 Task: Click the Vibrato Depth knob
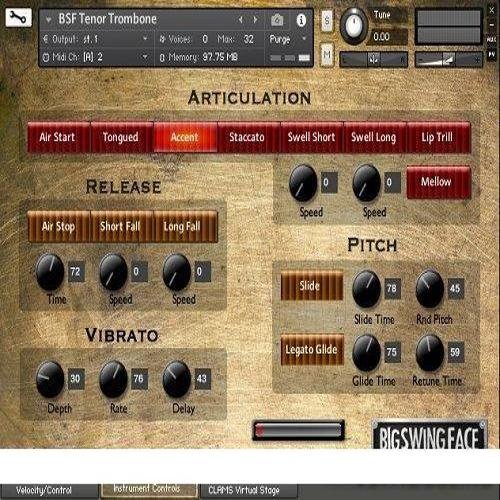pyautogui.click(x=50, y=379)
